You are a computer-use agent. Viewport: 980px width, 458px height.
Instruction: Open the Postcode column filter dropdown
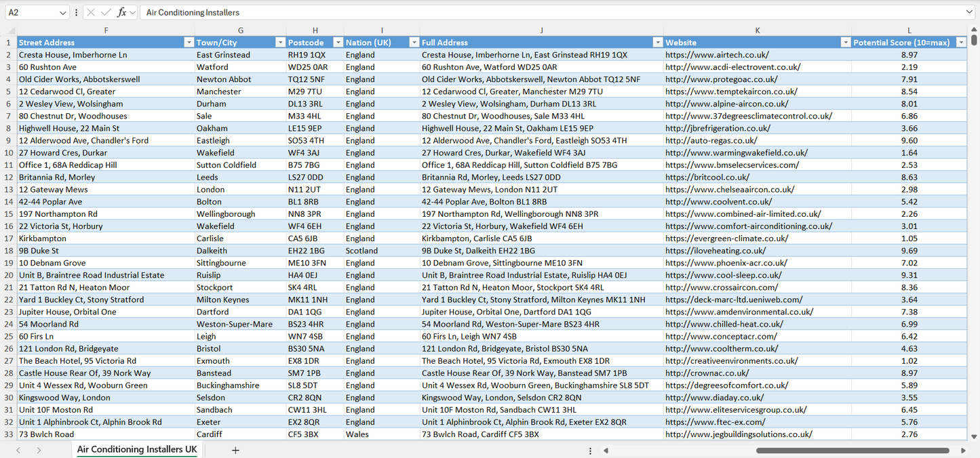(337, 43)
